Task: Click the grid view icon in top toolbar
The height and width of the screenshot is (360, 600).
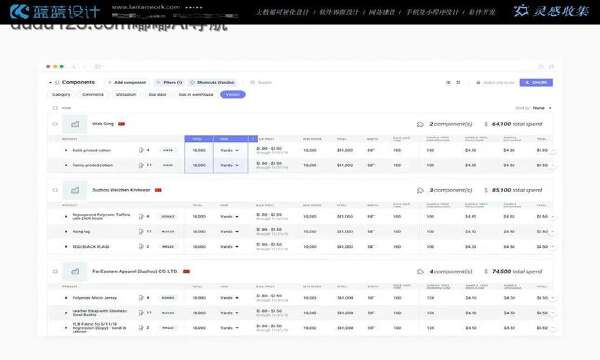Action: [458, 83]
